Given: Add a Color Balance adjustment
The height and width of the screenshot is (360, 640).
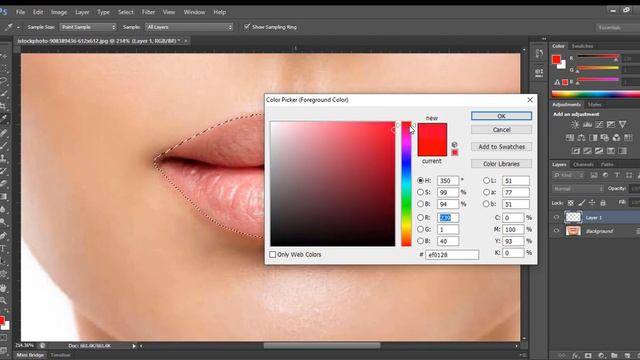Looking at the screenshot, I should tap(581, 138).
